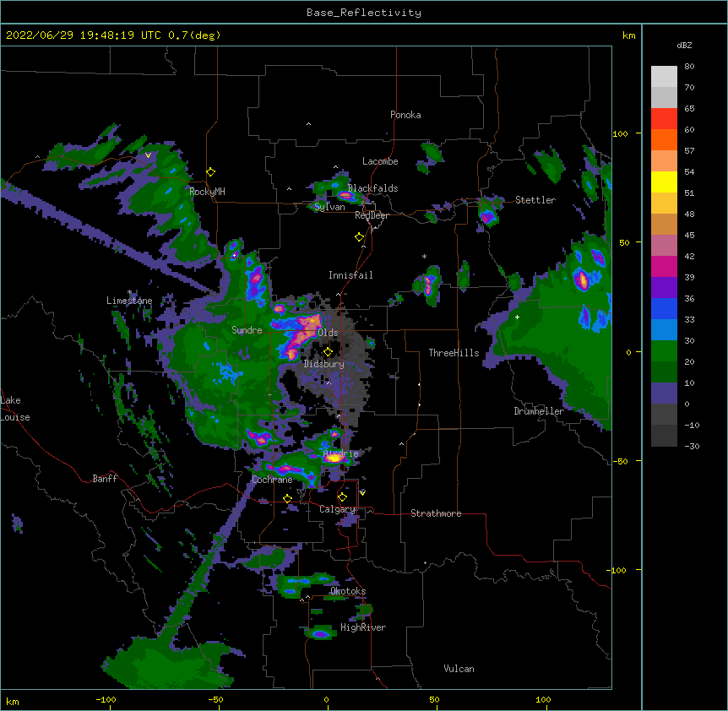Click the yellow V marker northeast of Calgary
The height and width of the screenshot is (711, 728).
click(362, 493)
